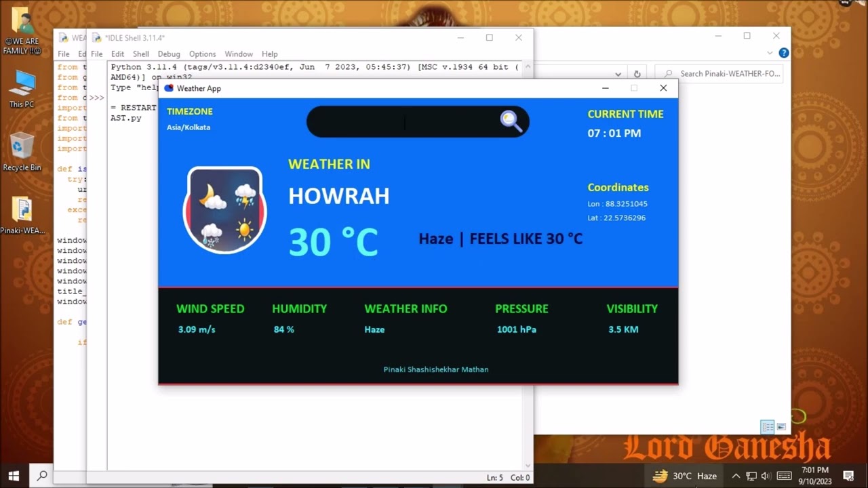This screenshot has width=868, height=488.
Task: Click the File Explorer help question-mark icon
Action: click(x=784, y=53)
